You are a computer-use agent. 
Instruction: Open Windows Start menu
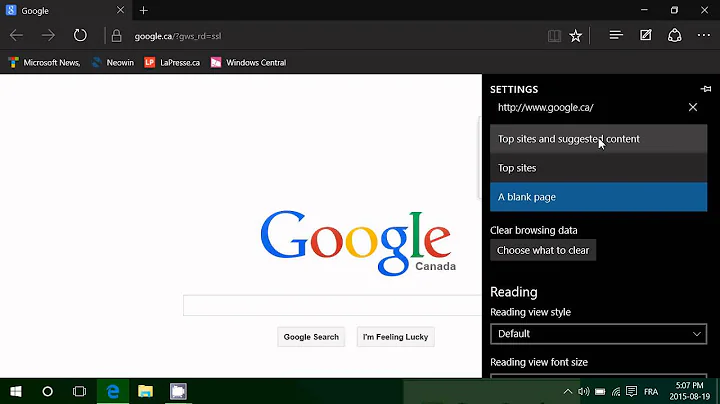click(x=16, y=391)
